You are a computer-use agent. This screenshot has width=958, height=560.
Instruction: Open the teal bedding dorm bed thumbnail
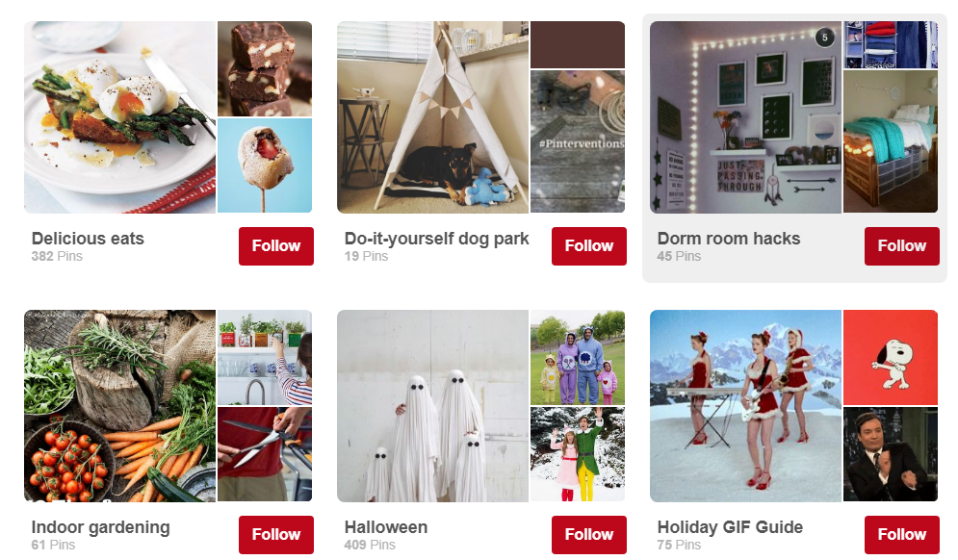(891, 141)
